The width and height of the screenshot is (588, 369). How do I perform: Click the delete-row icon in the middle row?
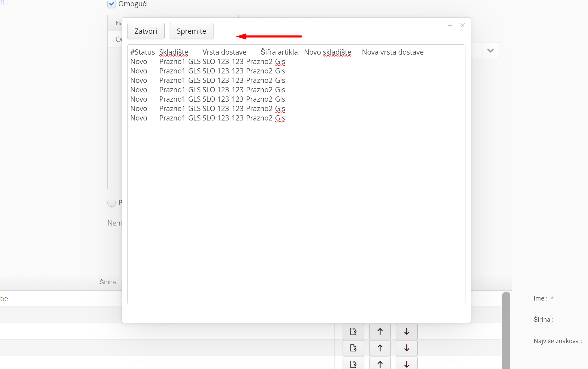coord(353,348)
